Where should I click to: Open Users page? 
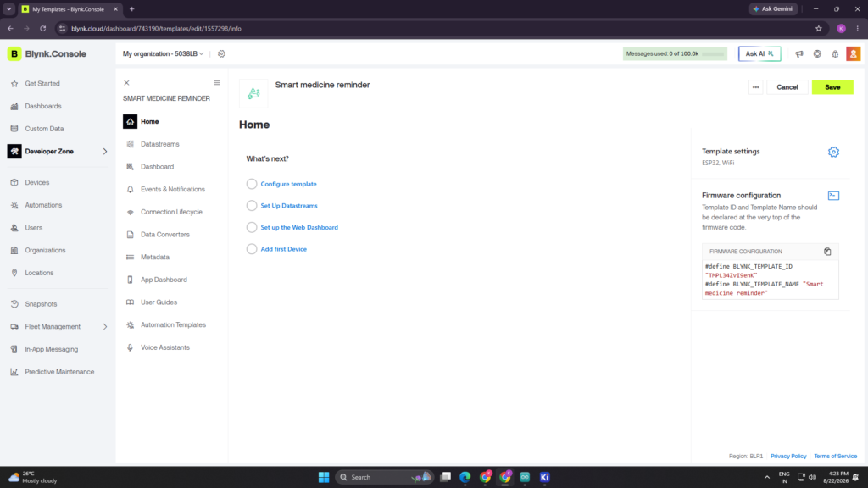click(x=33, y=228)
